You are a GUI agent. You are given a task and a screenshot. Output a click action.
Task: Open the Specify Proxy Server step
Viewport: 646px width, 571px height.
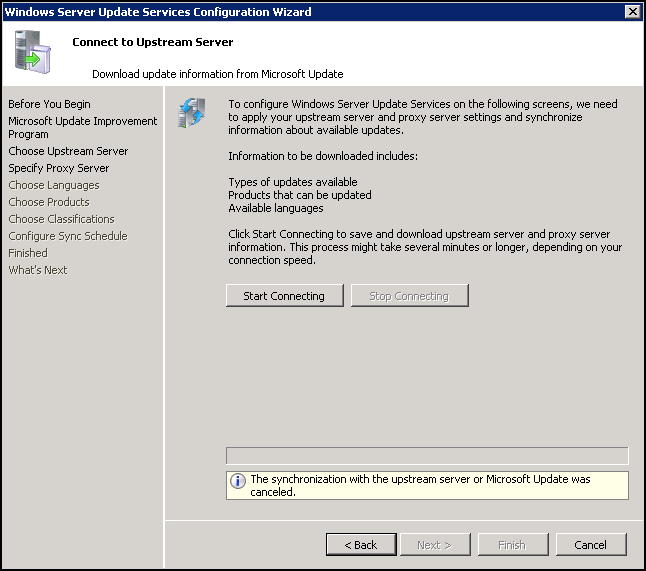click(x=59, y=168)
